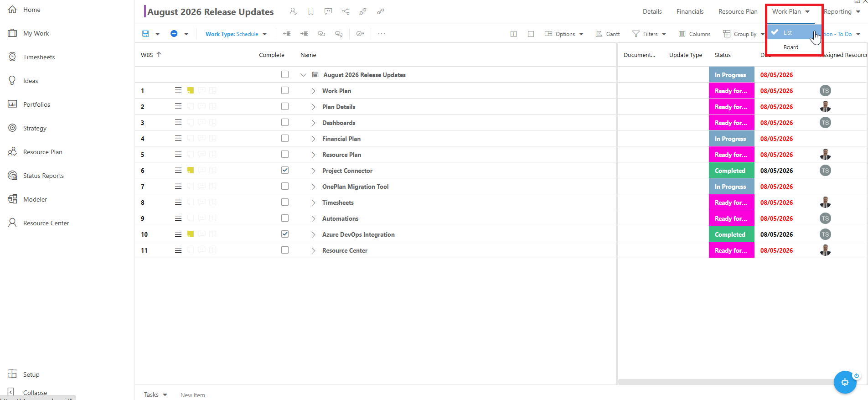Click the blue add item plus icon
This screenshot has width=868, height=400.
click(174, 34)
